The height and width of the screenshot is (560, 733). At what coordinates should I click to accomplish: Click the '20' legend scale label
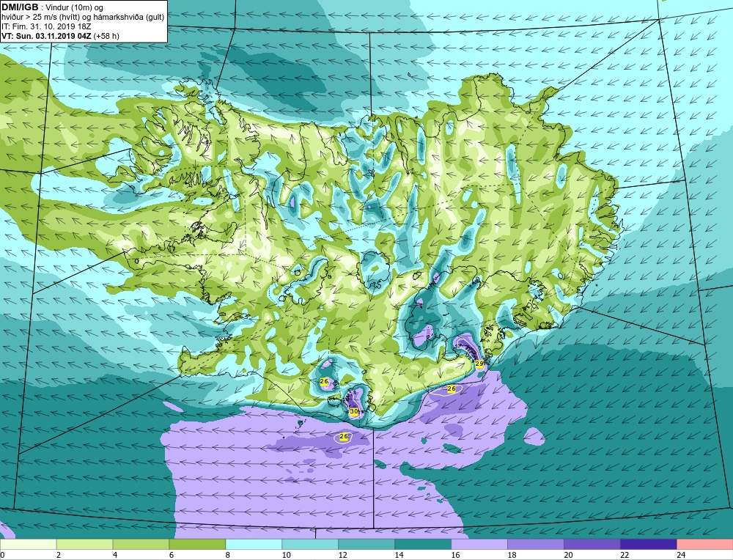point(568,555)
